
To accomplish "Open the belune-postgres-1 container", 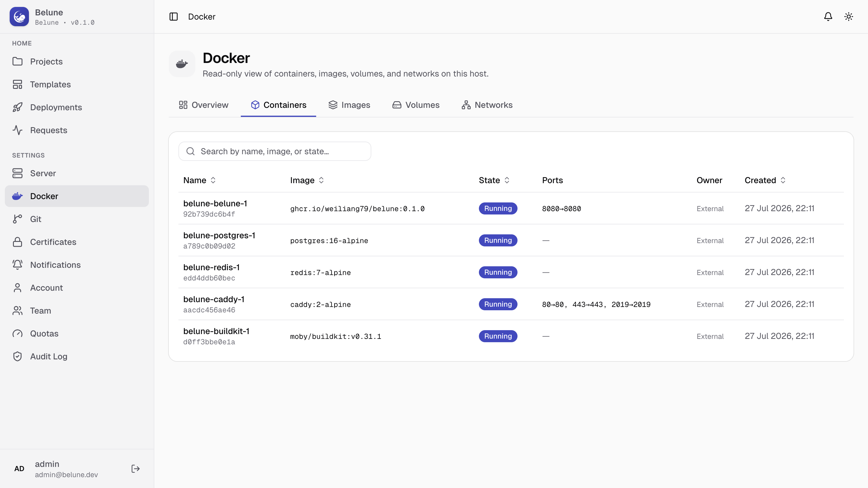I will (x=219, y=235).
